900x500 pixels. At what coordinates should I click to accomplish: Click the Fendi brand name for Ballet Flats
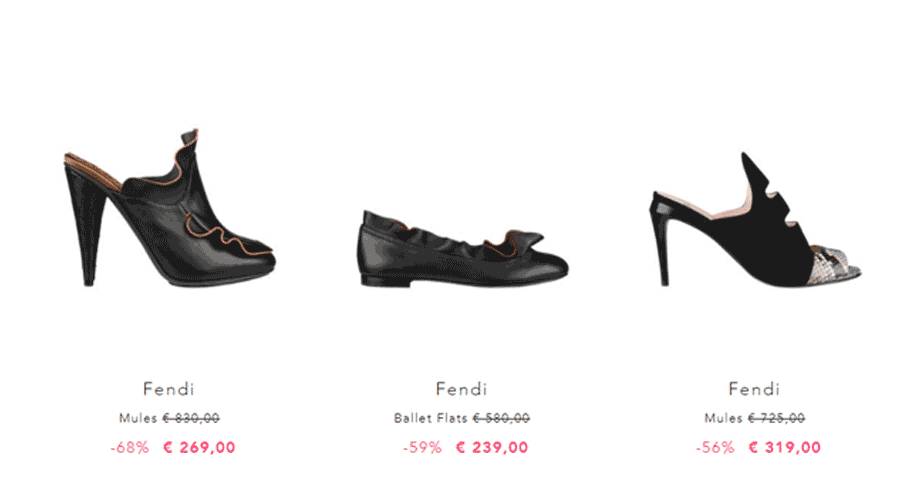pyautogui.click(x=461, y=389)
